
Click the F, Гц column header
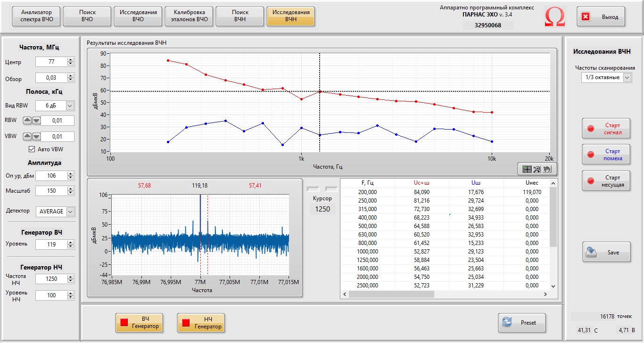click(x=367, y=183)
